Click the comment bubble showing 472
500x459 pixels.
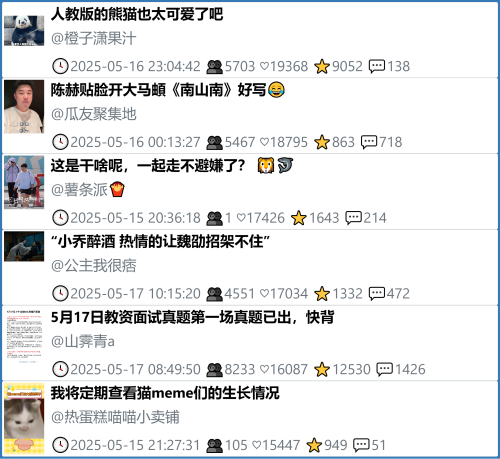(x=377, y=294)
